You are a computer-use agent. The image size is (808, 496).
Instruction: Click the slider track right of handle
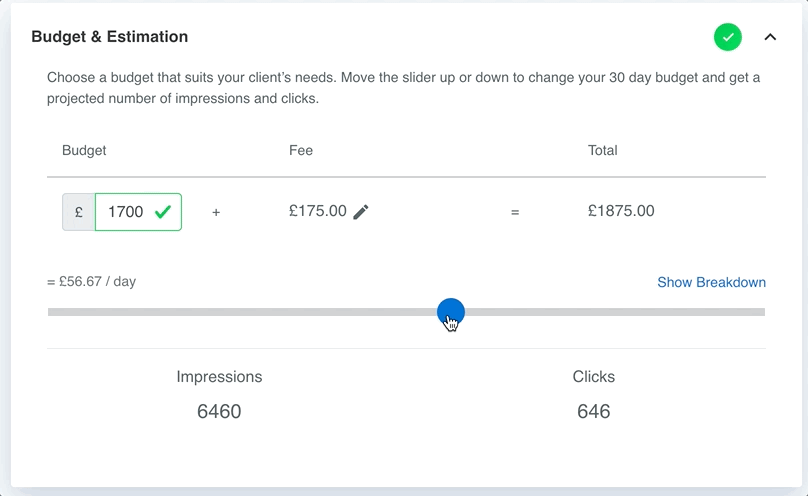(615, 312)
